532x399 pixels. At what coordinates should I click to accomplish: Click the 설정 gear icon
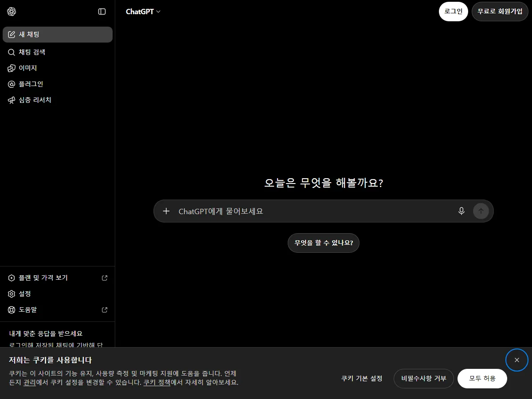tap(12, 294)
